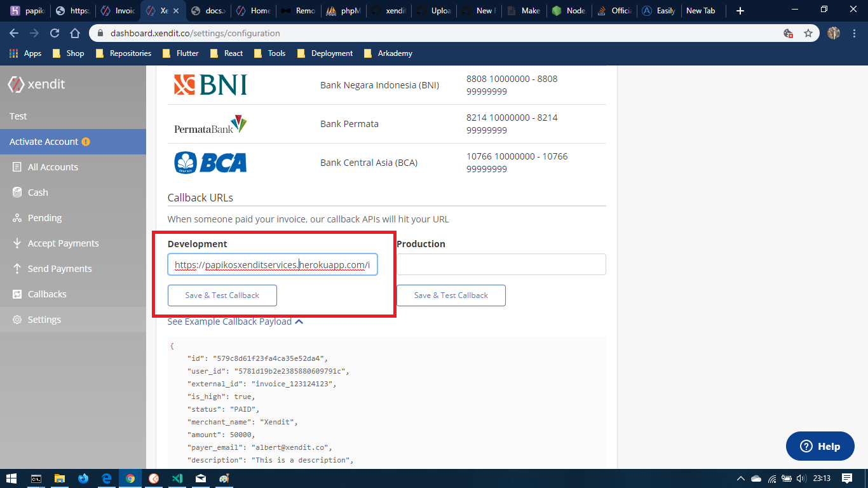This screenshot has height=488, width=868.
Task: Open the Pending section
Action: [44, 218]
